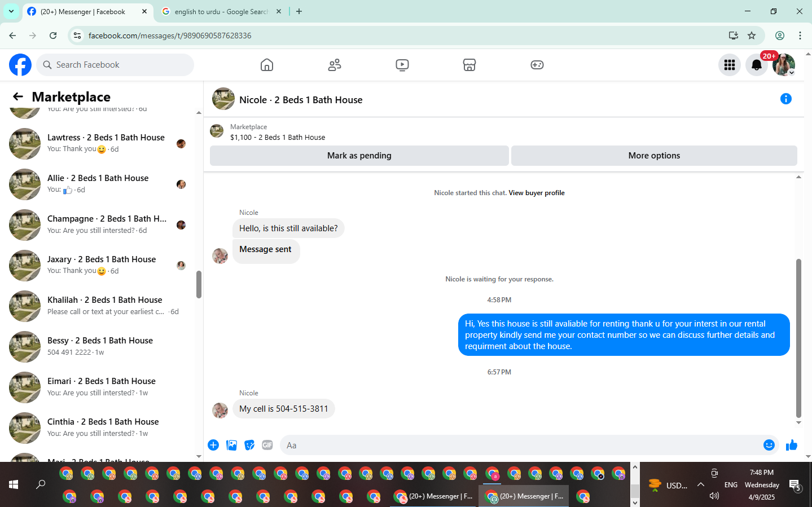
Task: Open the volume control in system tray
Action: click(714, 496)
